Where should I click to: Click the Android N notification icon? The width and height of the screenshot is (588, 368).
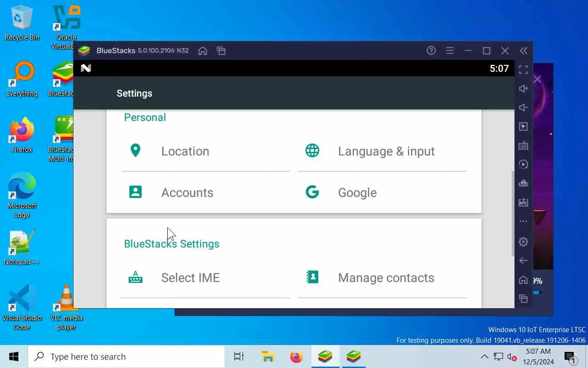(86, 68)
